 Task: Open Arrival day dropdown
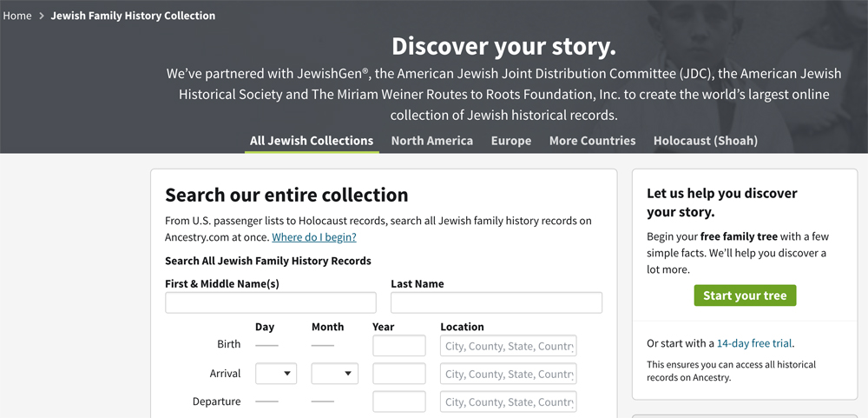[x=276, y=374]
